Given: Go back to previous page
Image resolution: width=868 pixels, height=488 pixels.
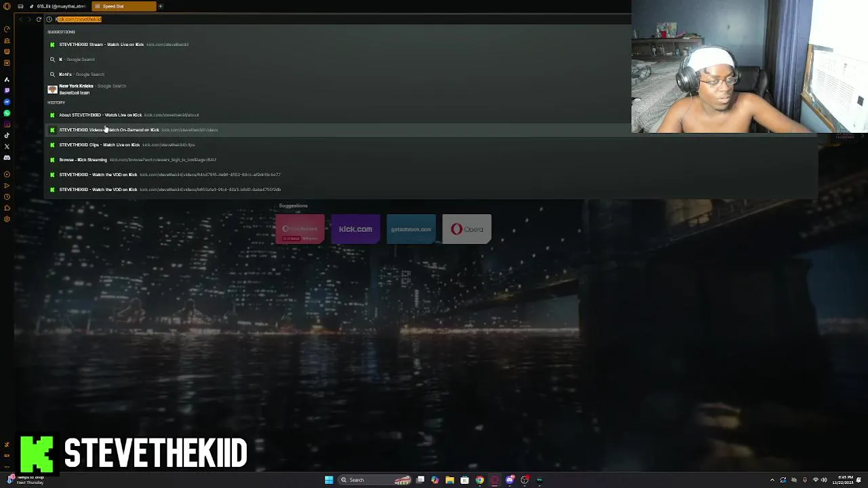Looking at the screenshot, I should [x=20, y=19].
